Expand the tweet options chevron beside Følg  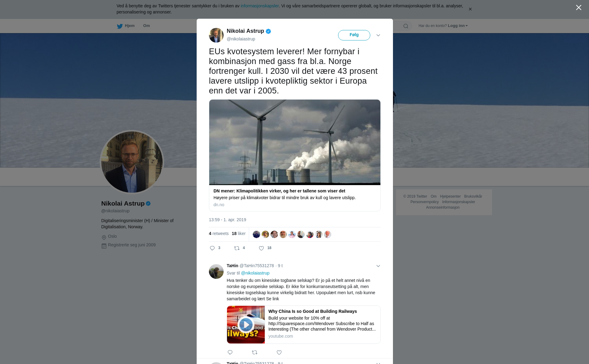(x=378, y=35)
